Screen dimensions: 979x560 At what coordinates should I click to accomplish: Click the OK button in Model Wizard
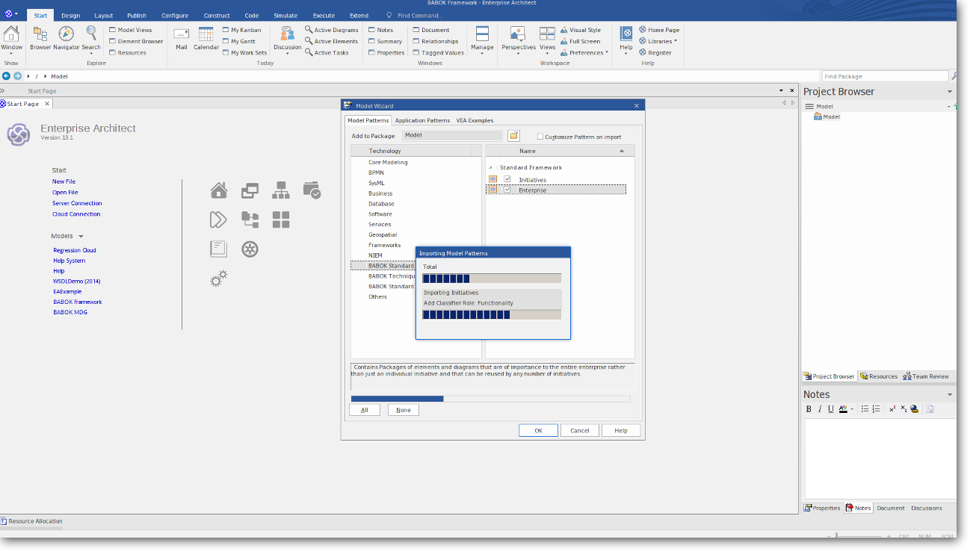(538, 430)
